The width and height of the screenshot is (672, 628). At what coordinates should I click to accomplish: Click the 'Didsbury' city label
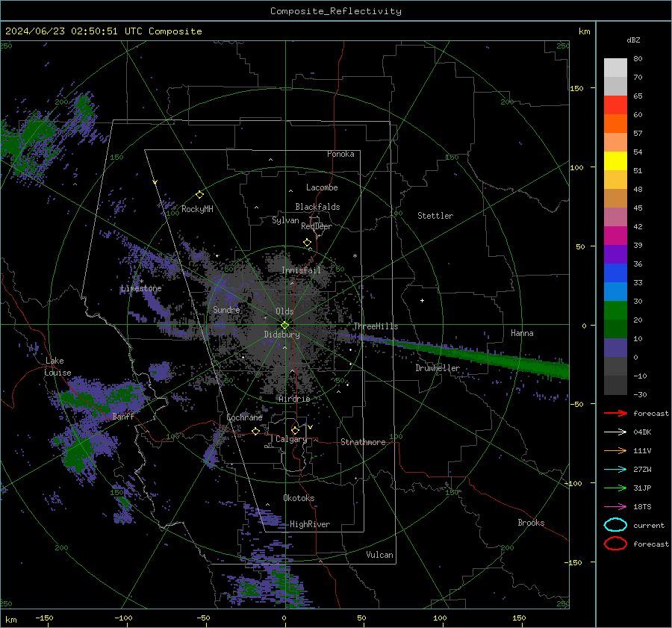point(281,335)
